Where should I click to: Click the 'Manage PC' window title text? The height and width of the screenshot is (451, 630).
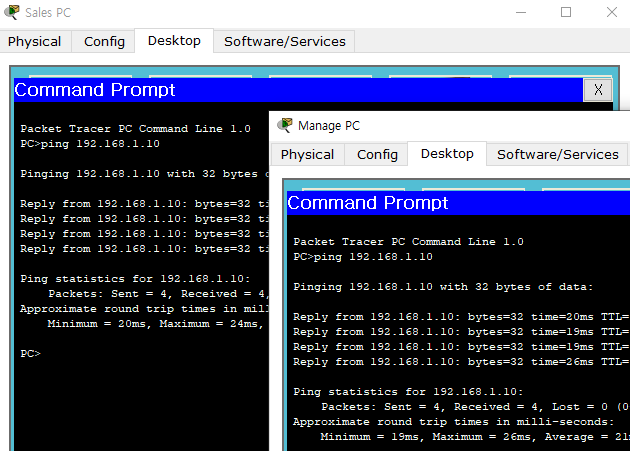329,126
